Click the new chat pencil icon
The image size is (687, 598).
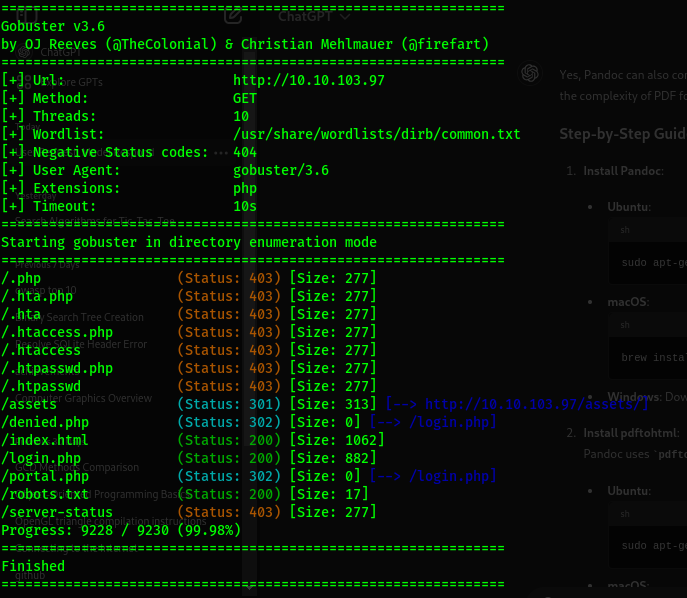pos(233,16)
